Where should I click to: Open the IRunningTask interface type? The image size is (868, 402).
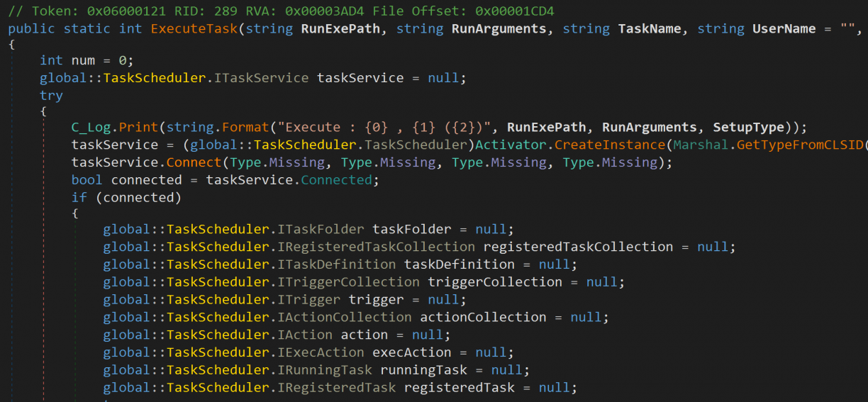click(325, 370)
